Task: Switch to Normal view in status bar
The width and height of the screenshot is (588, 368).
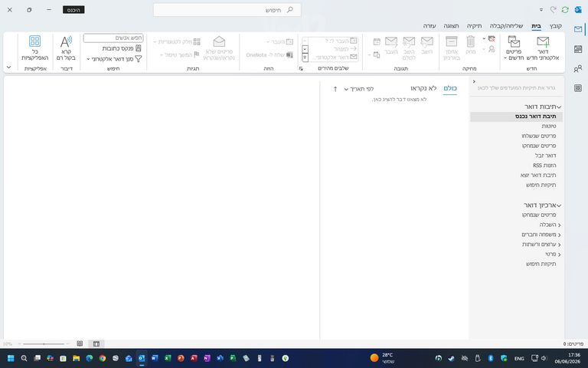Action: pos(96,343)
